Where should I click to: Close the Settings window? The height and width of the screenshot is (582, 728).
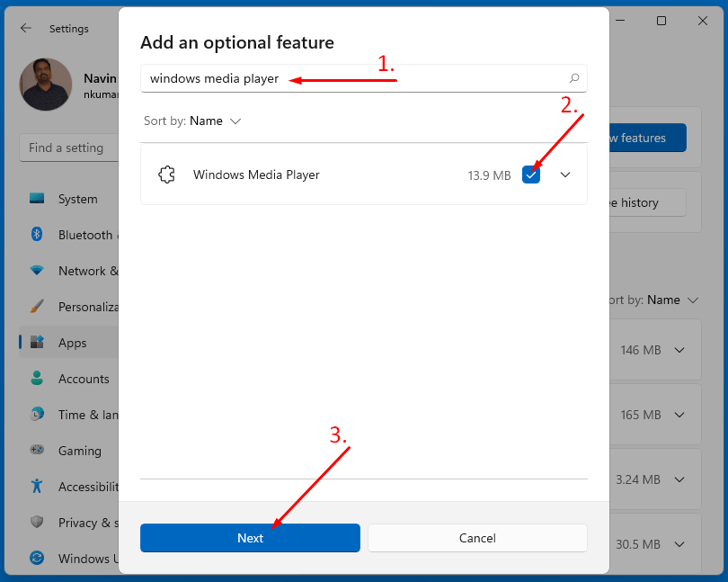pyautogui.click(x=703, y=21)
